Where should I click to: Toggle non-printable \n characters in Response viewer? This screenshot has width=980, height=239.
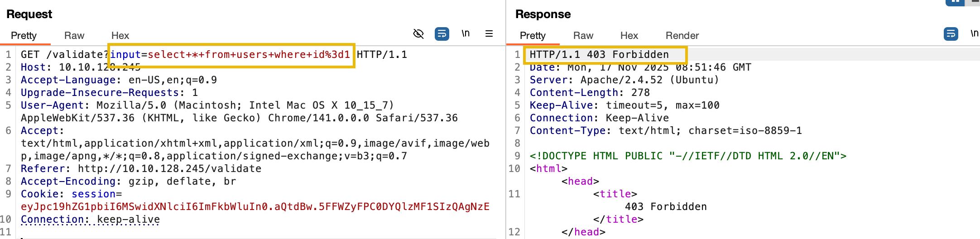(974, 33)
